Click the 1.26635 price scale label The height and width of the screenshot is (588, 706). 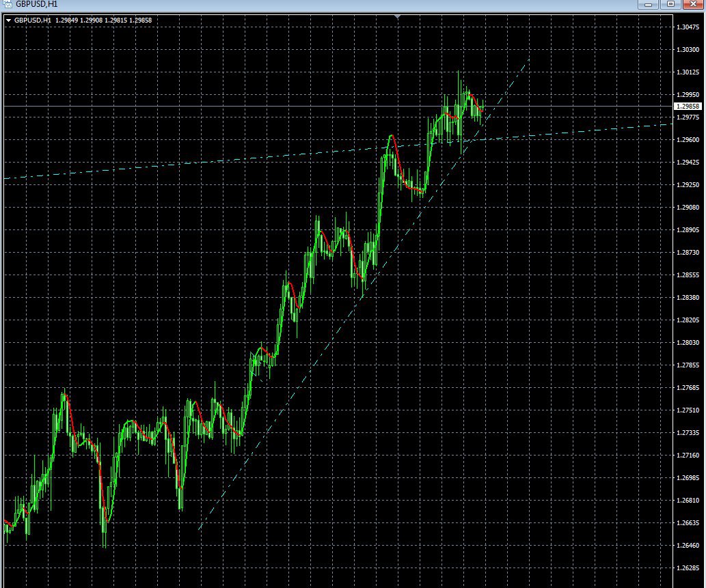(688, 522)
